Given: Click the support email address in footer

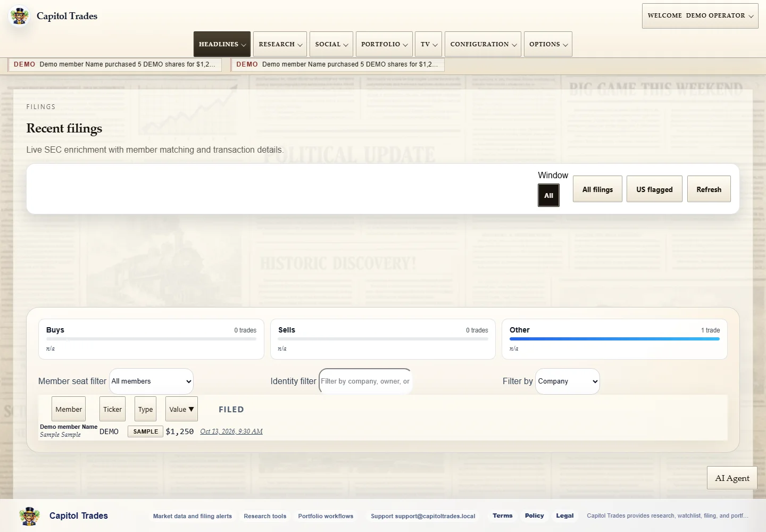Looking at the screenshot, I should coord(435,516).
